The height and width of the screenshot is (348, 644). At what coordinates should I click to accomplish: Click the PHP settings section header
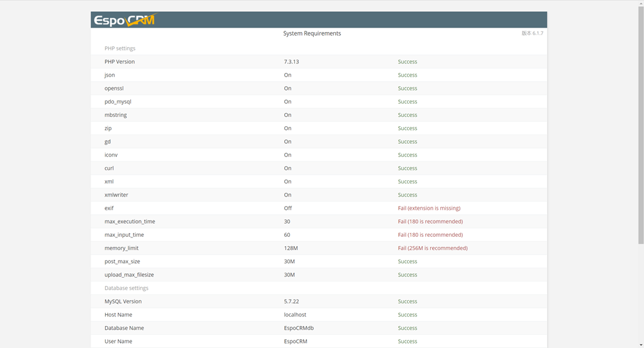coord(120,48)
